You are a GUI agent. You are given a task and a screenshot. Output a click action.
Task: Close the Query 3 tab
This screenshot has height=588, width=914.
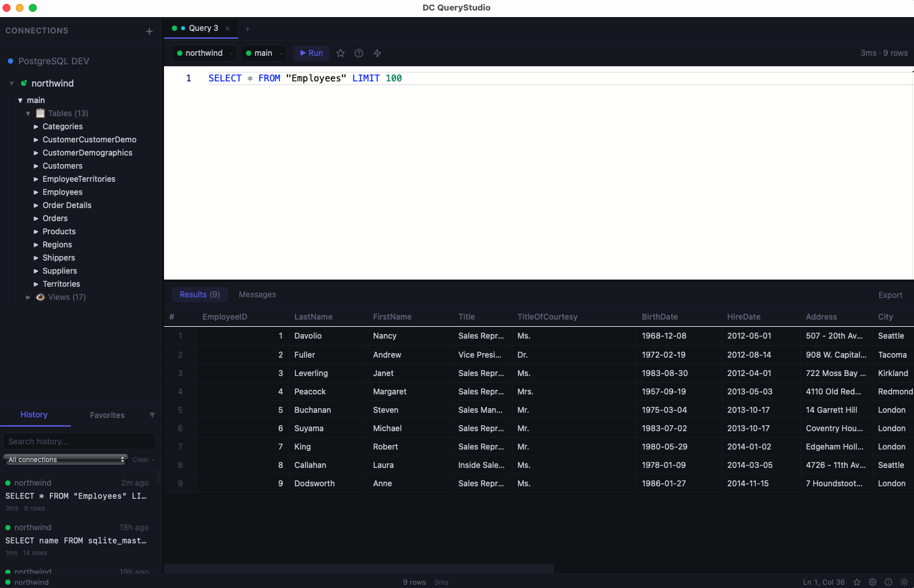227,28
